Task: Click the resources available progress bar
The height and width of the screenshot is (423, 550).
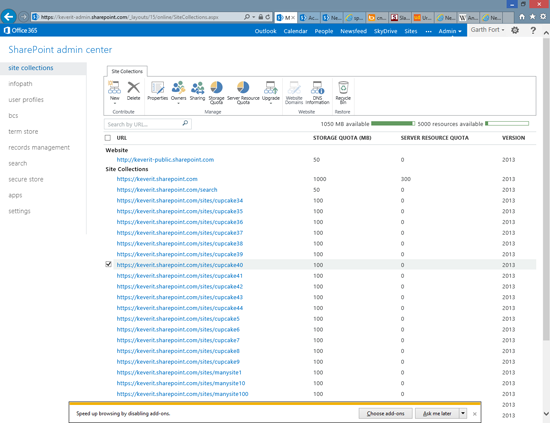Action: (x=507, y=123)
